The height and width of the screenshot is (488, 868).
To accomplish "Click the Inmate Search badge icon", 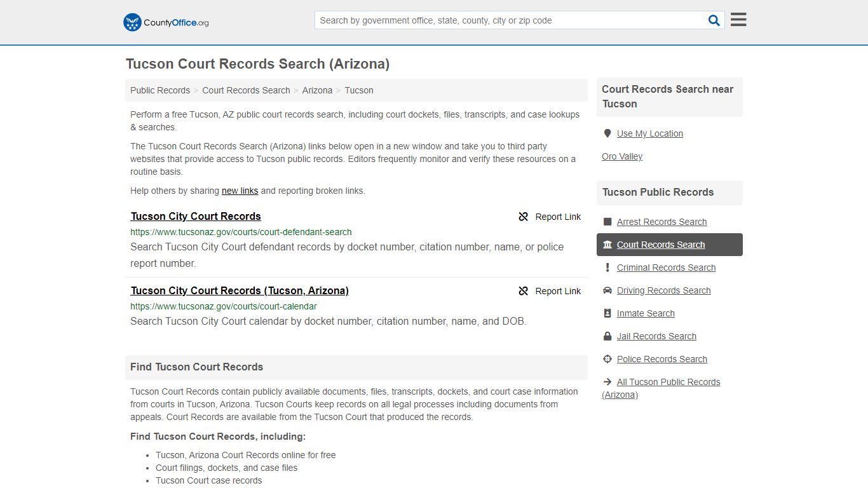I will (x=607, y=313).
